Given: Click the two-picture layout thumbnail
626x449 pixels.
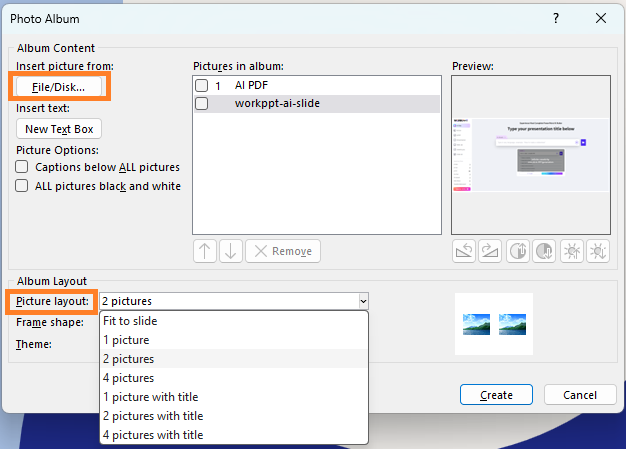Looking at the screenshot, I should tap(494, 324).
